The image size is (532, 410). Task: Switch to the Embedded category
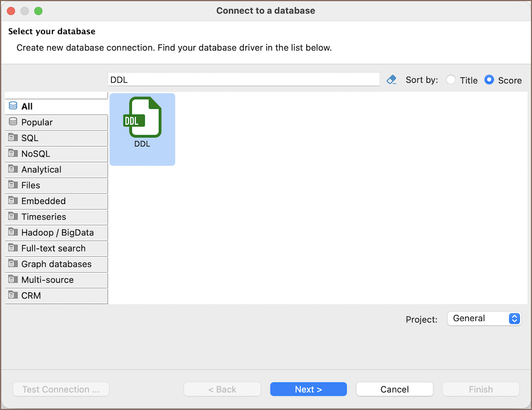point(57,201)
